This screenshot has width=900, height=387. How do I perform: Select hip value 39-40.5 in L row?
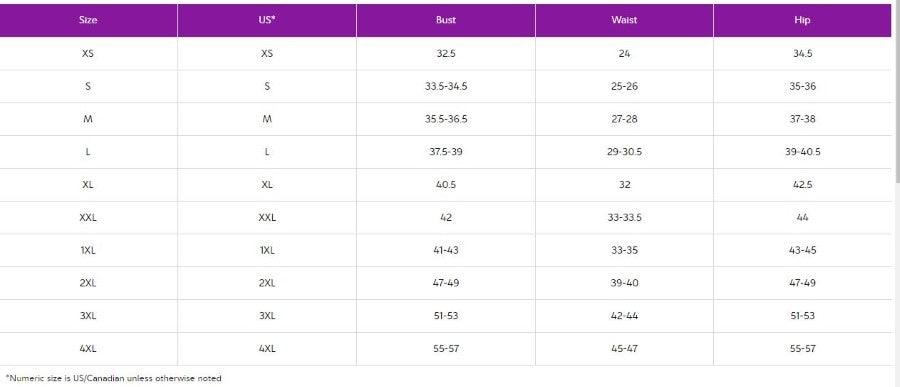pos(802,152)
